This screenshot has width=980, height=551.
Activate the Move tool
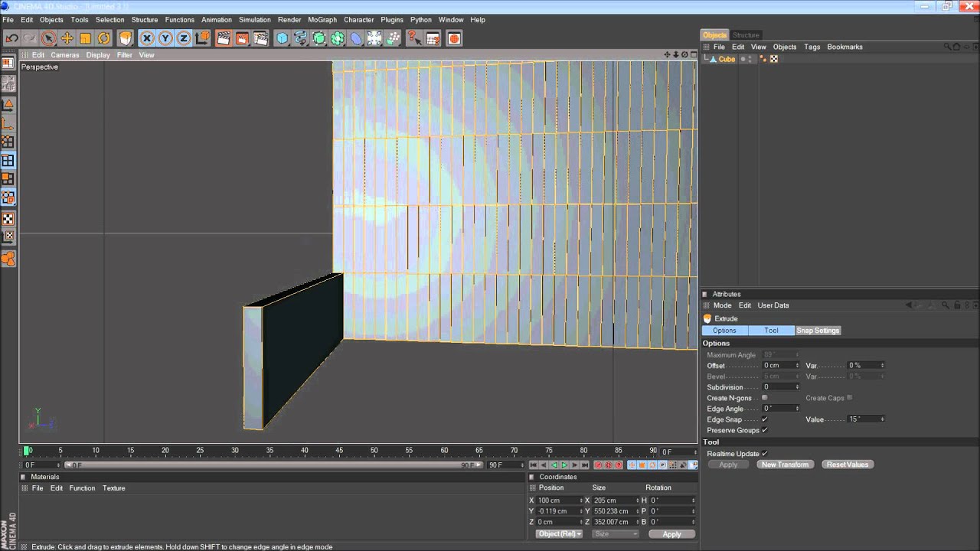click(67, 38)
